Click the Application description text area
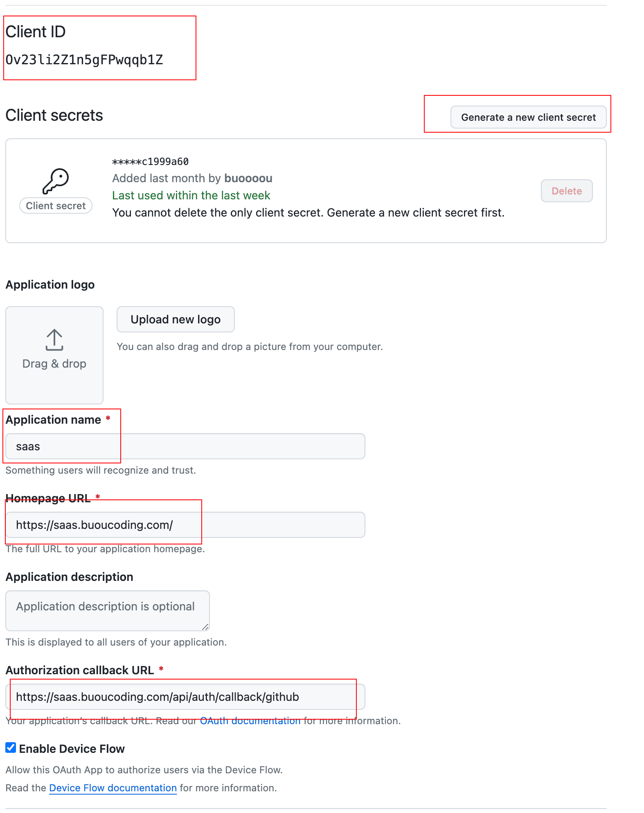This screenshot has height=813, width=644. [108, 611]
